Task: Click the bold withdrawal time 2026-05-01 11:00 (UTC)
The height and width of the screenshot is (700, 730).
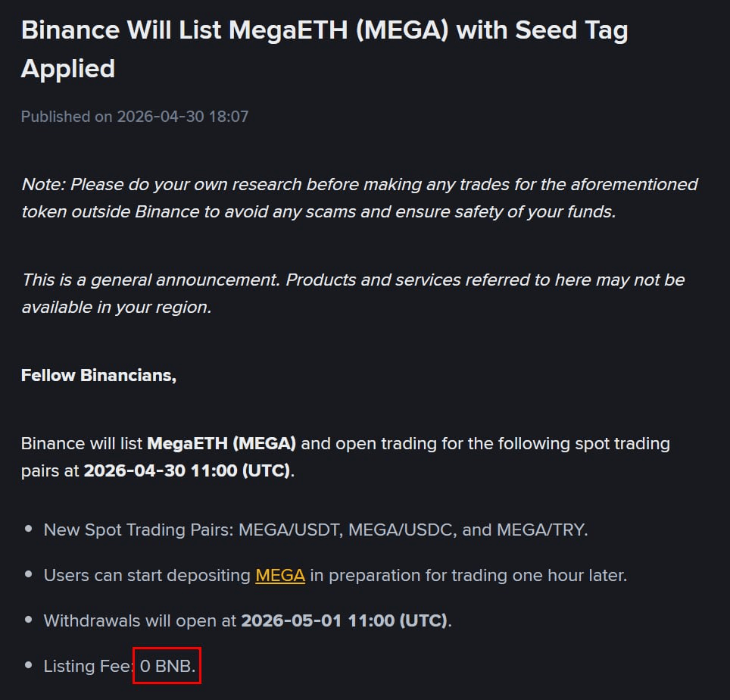Action: click(345, 620)
